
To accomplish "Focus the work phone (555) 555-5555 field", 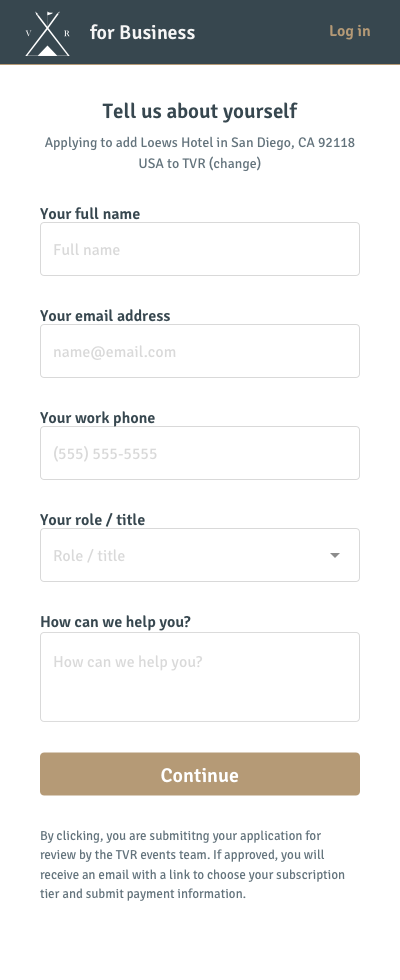I will pos(200,453).
